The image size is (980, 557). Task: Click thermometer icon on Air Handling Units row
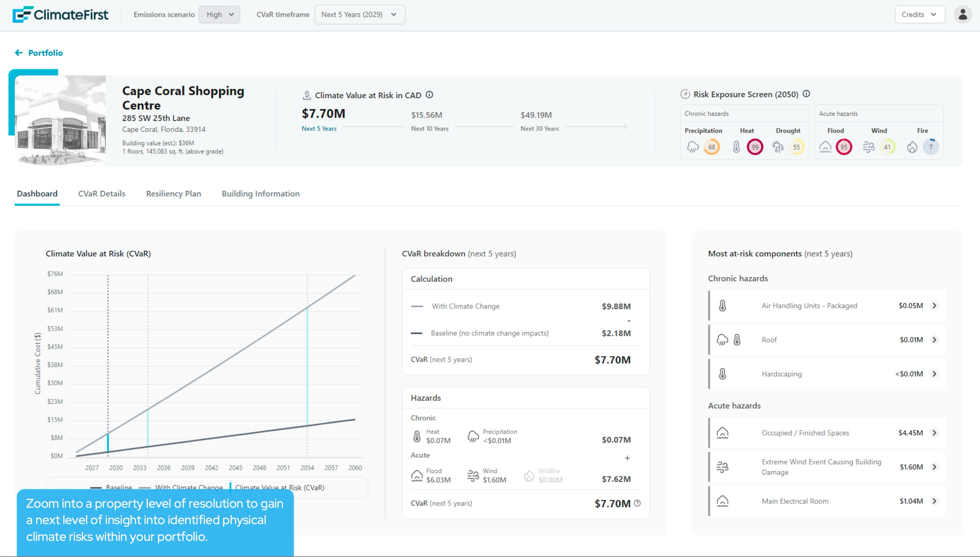[x=722, y=306]
